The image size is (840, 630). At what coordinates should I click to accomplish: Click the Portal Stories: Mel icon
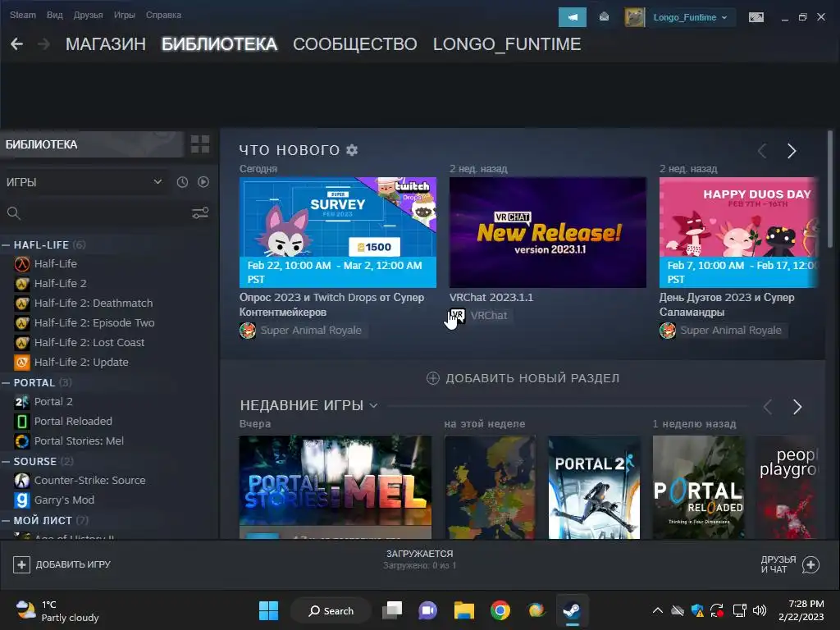tap(22, 441)
